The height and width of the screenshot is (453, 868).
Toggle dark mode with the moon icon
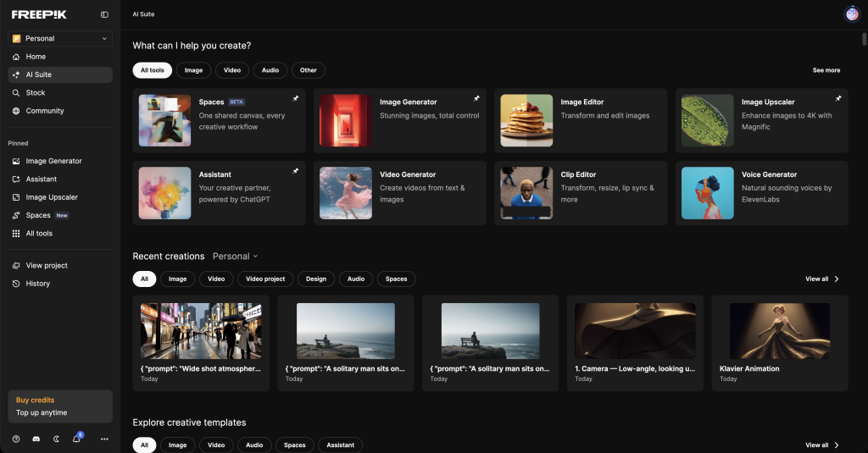point(56,439)
